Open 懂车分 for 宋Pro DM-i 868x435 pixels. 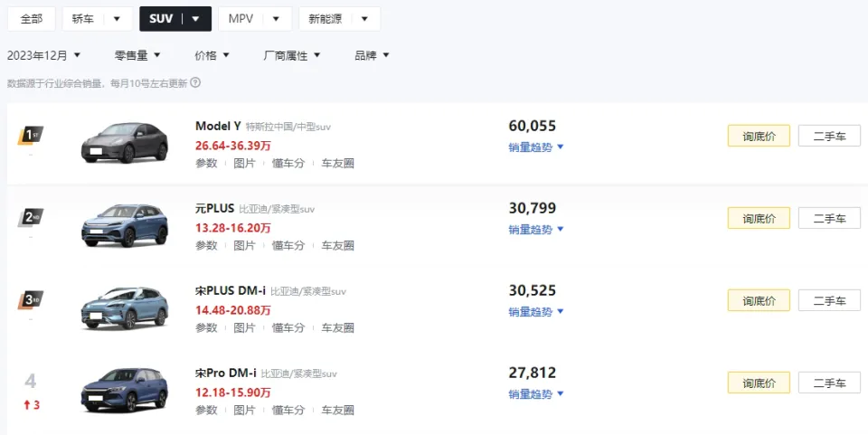pos(288,410)
